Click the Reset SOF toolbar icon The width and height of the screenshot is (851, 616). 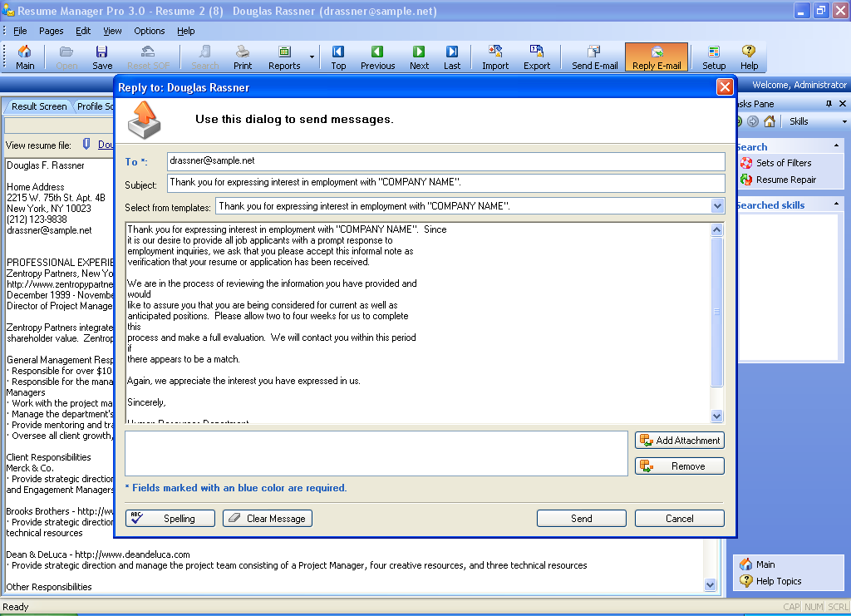(148, 57)
